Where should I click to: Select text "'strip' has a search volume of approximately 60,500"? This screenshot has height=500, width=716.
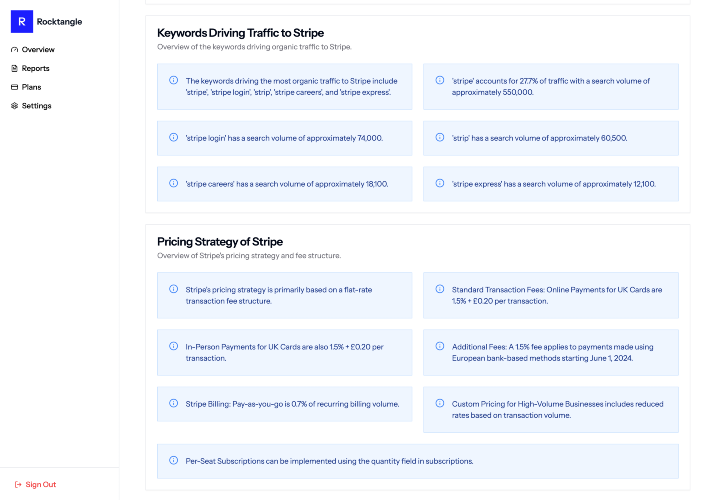click(539, 138)
